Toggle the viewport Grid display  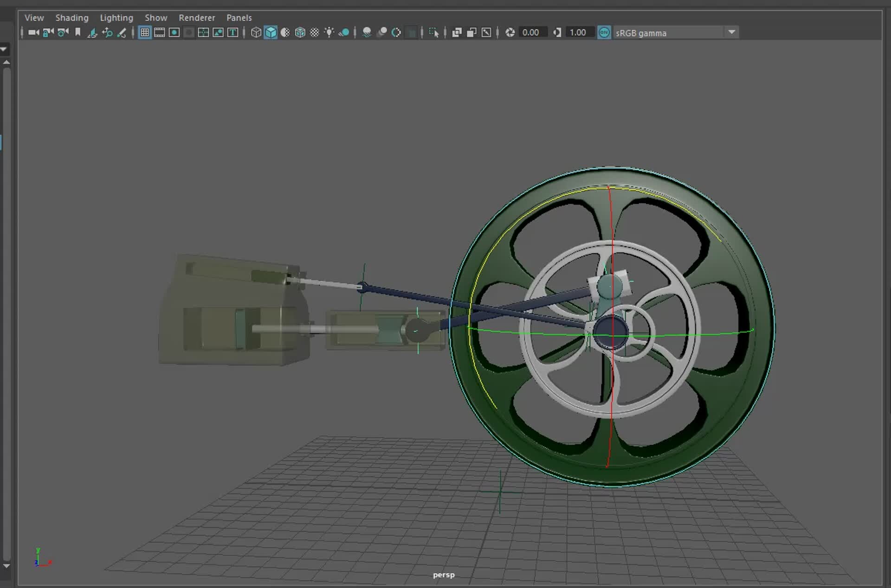145,32
